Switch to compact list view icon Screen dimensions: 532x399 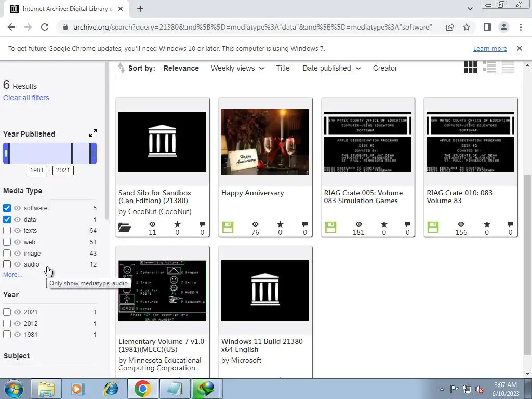click(x=508, y=67)
